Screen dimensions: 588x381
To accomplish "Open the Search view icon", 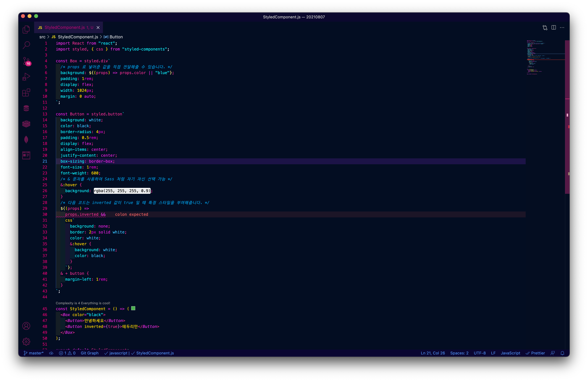I will pyautogui.click(x=26, y=45).
